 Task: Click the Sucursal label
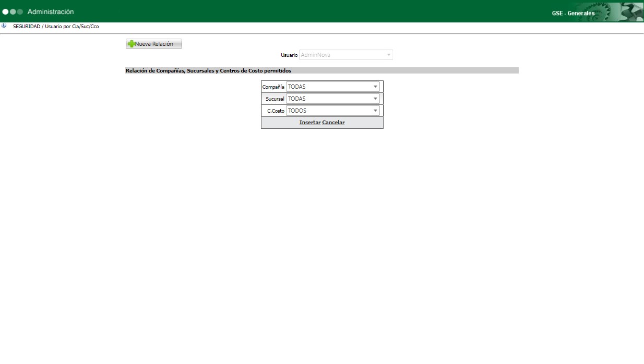[x=275, y=99]
